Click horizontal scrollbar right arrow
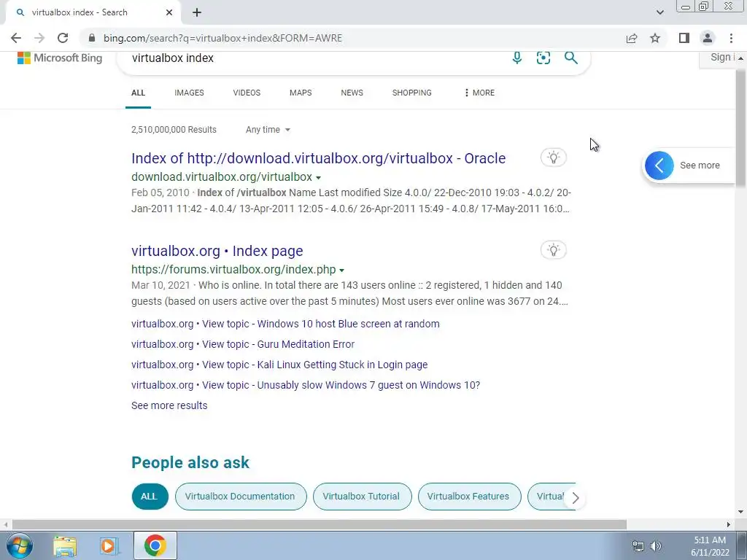The image size is (747, 560). click(729, 524)
